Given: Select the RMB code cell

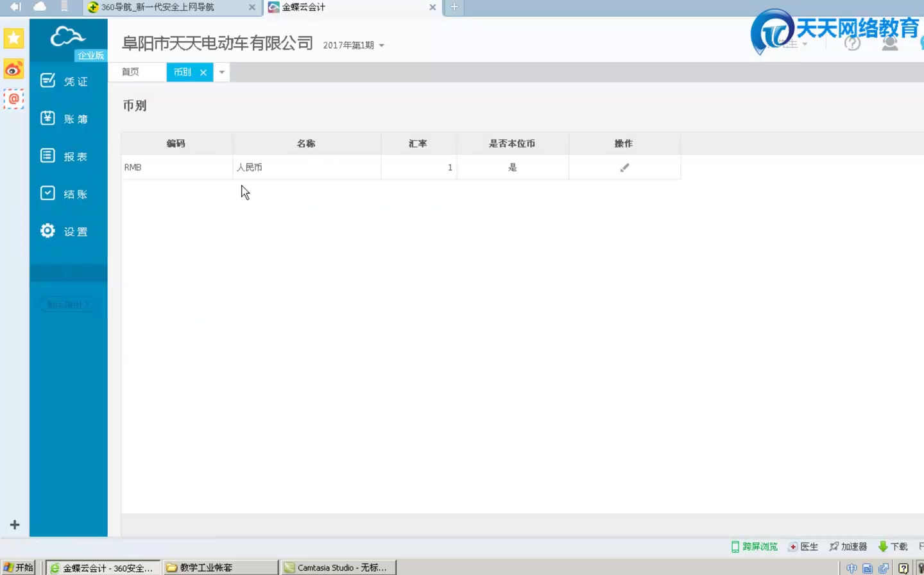Looking at the screenshot, I should click(x=176, y=167).
